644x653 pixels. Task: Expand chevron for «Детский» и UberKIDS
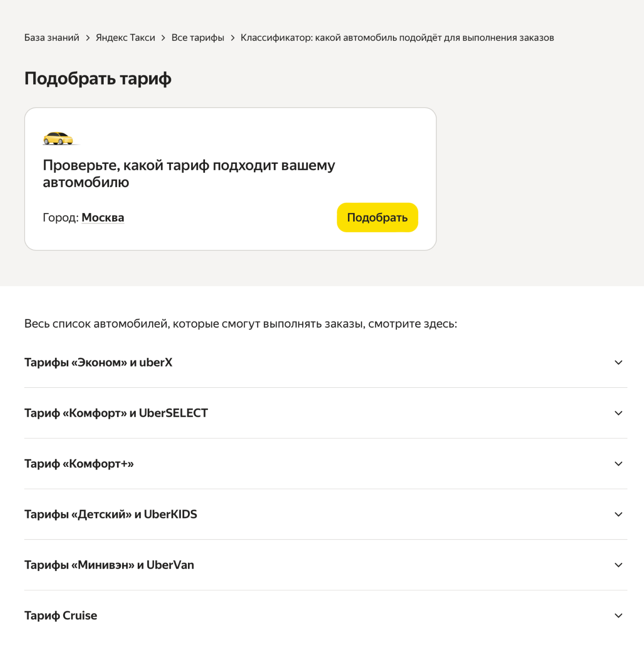(x=618, y=515)
